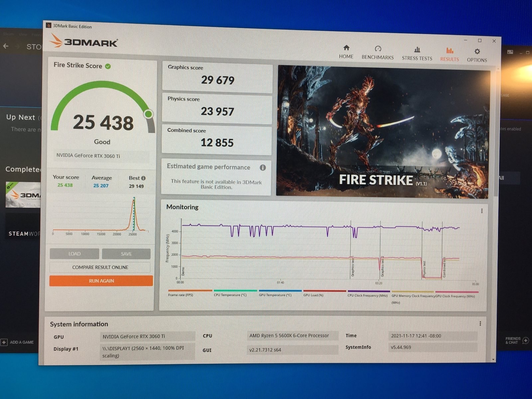Click the Graphics score value 29 679
532x399 pixels.
point(218,80)
